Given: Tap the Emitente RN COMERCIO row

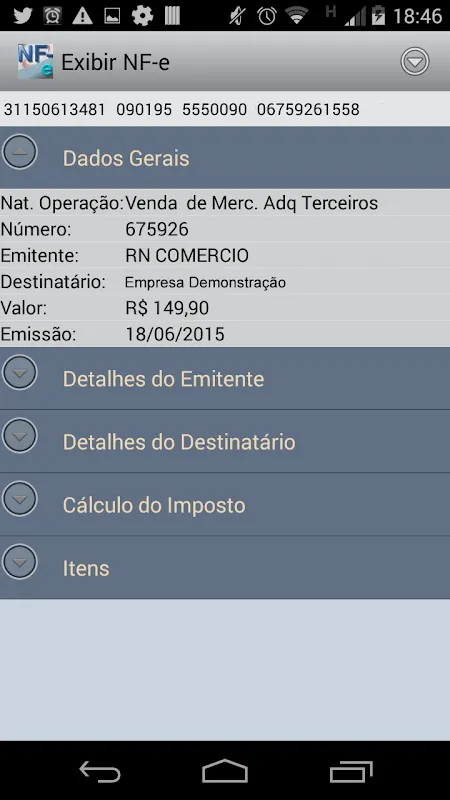Looking at the screenshot, I should pyautogui.click(x=225, y=255).
